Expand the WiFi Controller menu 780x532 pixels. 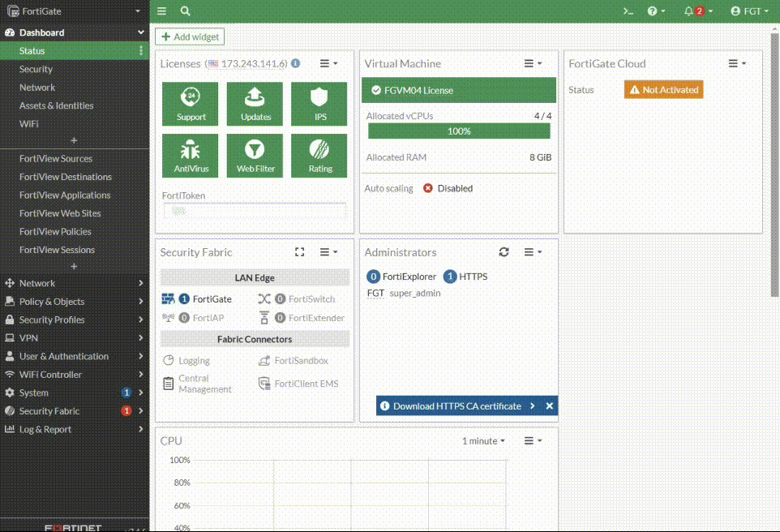pos(75,374)
